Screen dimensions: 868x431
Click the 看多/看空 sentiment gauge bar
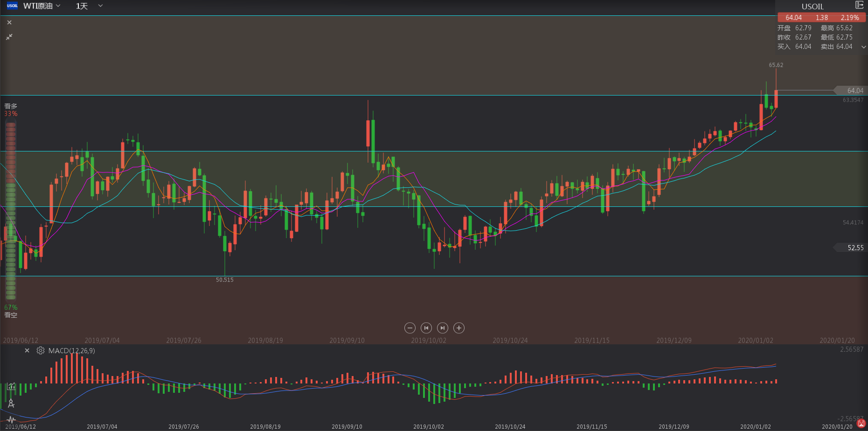pos(11,210)
